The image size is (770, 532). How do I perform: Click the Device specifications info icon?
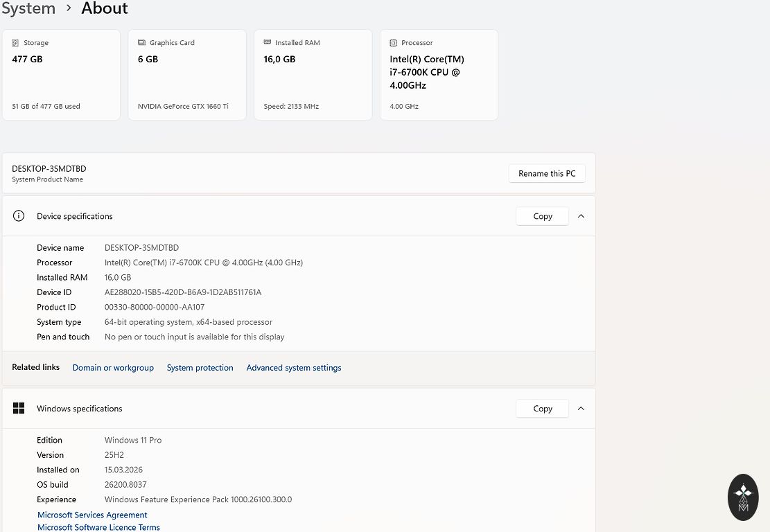click(19, 216)
